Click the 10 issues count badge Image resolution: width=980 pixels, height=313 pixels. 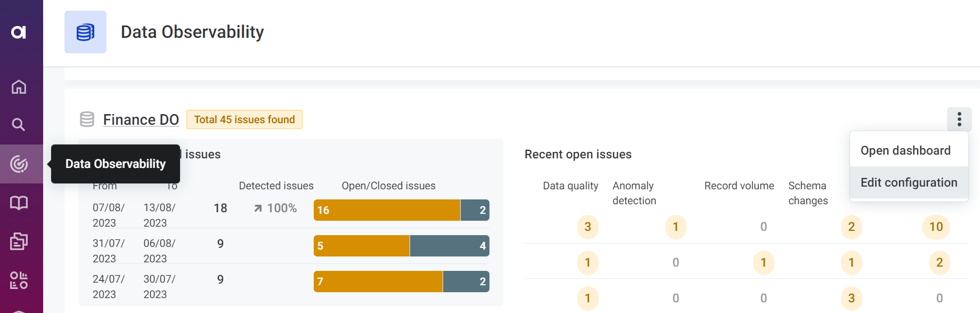point(936,227)
